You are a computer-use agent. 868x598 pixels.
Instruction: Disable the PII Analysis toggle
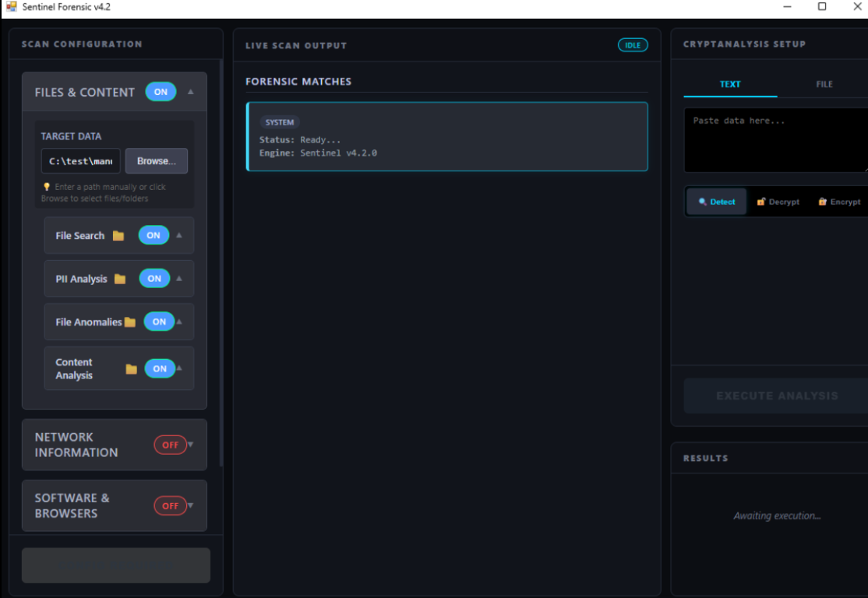point(154,278)
